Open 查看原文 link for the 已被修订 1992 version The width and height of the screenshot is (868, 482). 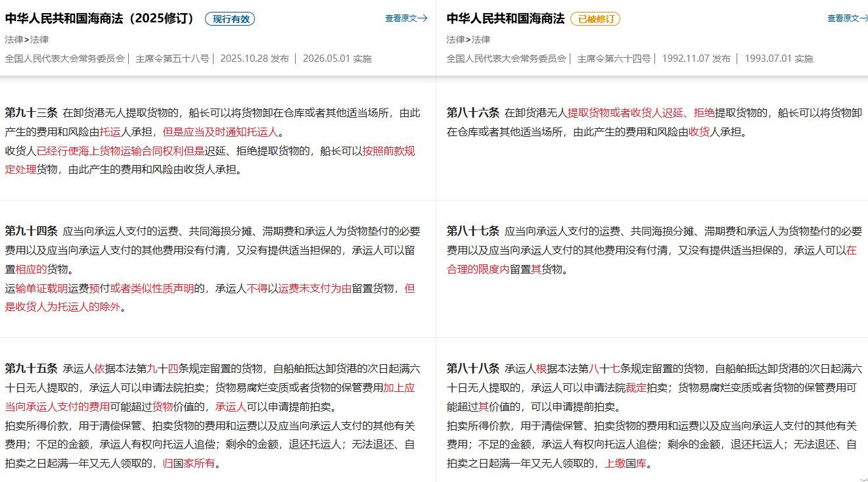(x=848, y=18)
